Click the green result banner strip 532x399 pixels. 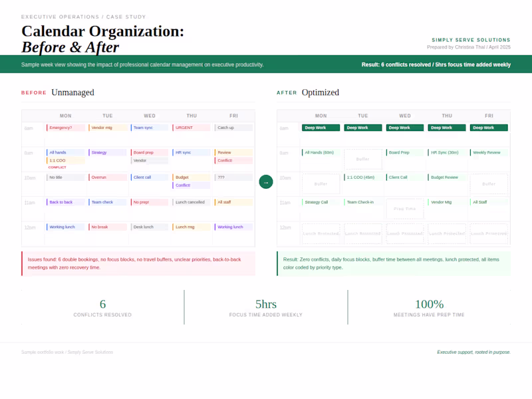point(266,65)
